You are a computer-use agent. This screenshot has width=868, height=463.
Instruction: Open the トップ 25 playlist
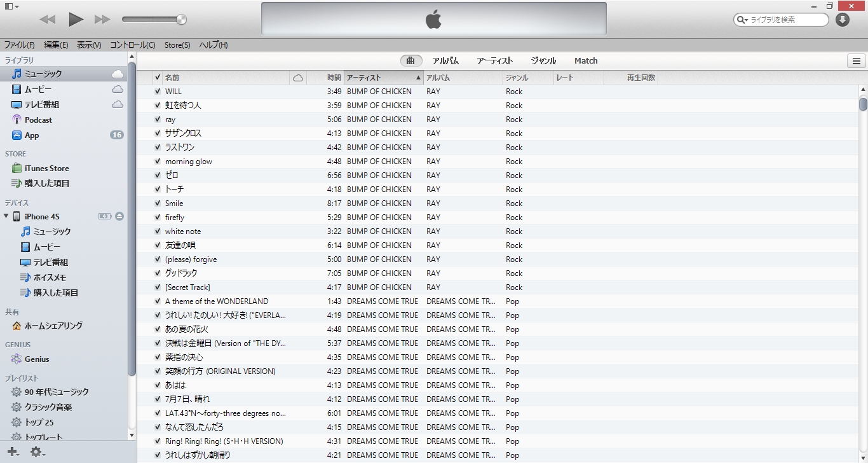coord(64,422)
